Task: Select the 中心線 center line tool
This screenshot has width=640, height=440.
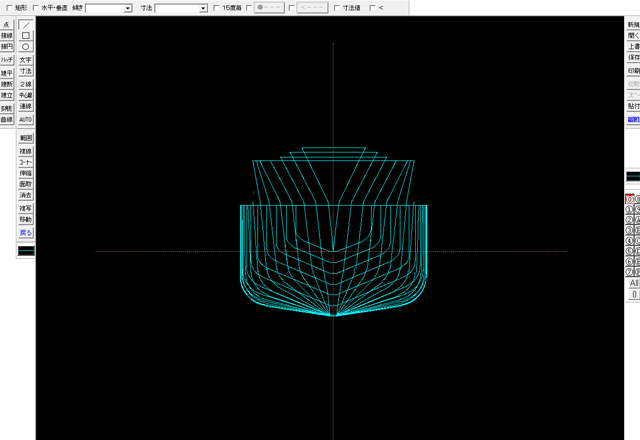Action: pyautogui.click(x=26, y=95)
